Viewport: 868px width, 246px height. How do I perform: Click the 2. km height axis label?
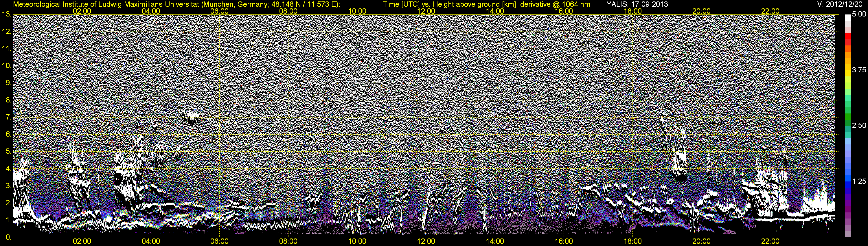(x=8, y=203)
